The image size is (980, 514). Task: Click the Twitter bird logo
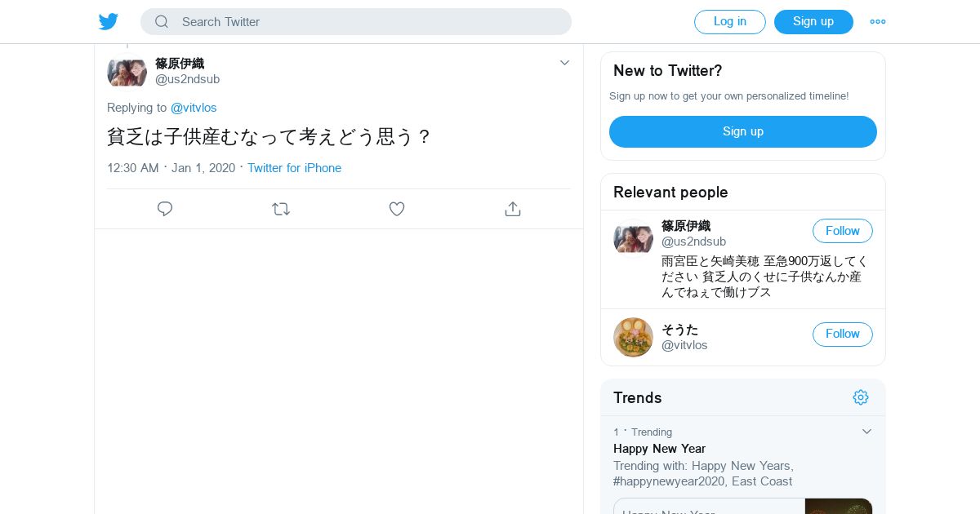click(x=109, y=21)
